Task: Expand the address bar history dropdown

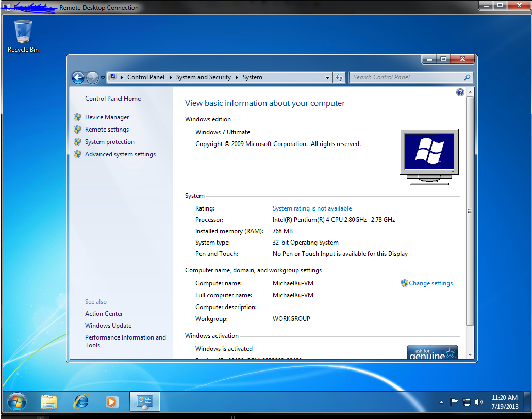Action: pyautogui.click(x=327, y=77)
